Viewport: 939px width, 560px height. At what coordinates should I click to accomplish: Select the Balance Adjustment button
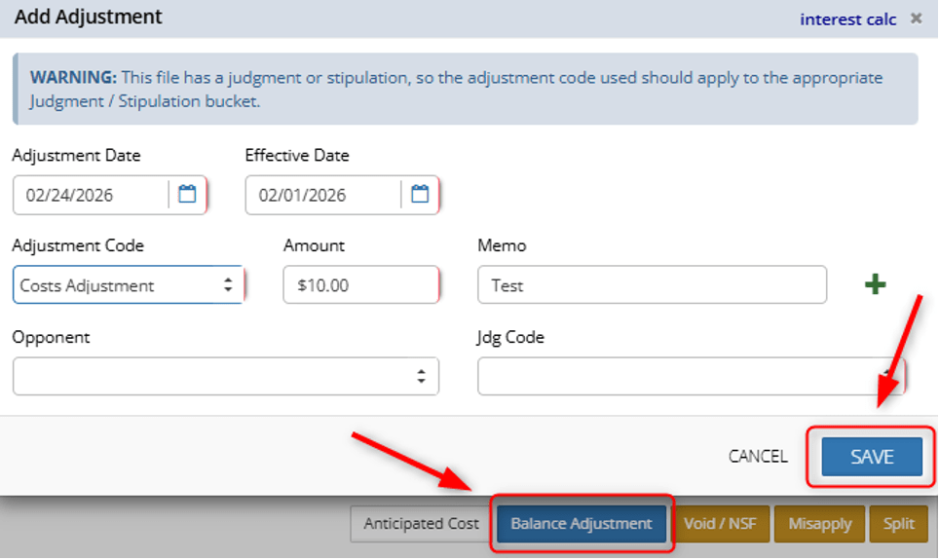click(x=582, y=524)
